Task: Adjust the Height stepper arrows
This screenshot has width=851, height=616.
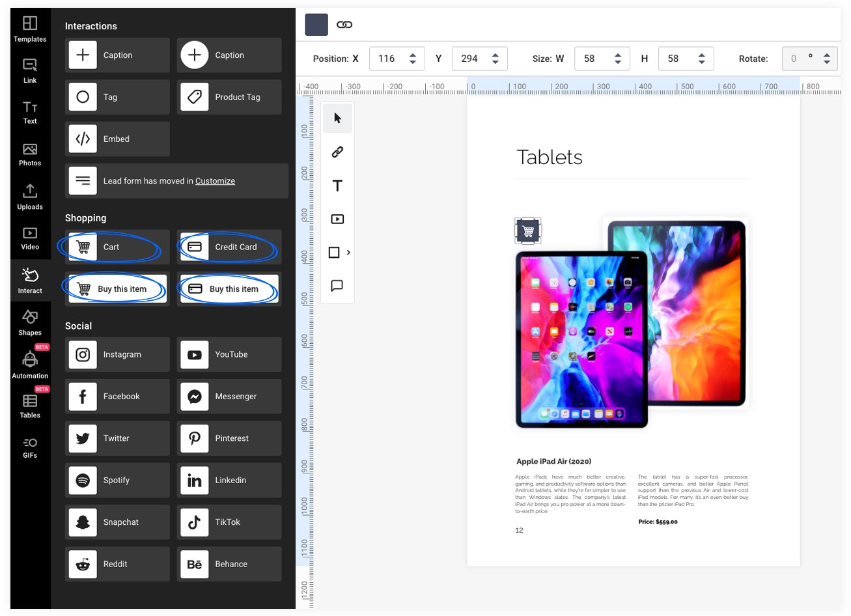Action: click(702, 59)
